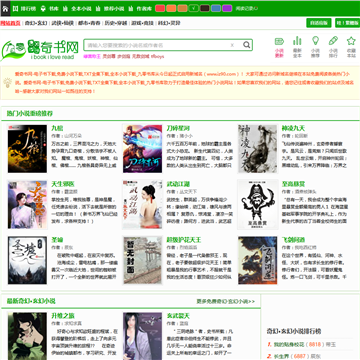Open the 科幻·灵异 category
Screen dimensions: 360x360
[x=169, y=23]
